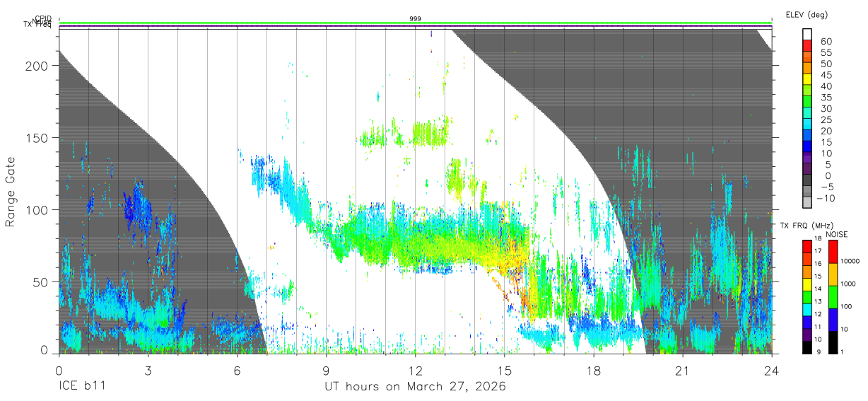The image size is (868, 401).
Task: Click the ELEV colorbar label '30'
Action: (x=826, y=109)
